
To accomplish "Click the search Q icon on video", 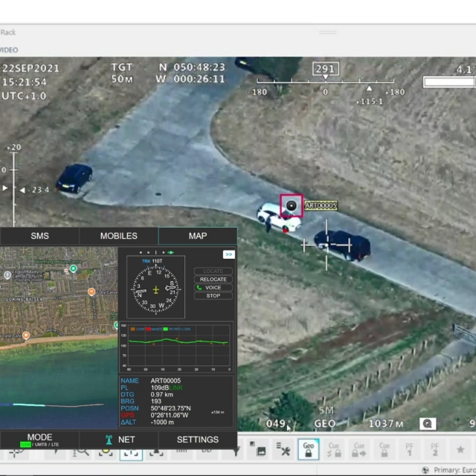I will (428, 423).
